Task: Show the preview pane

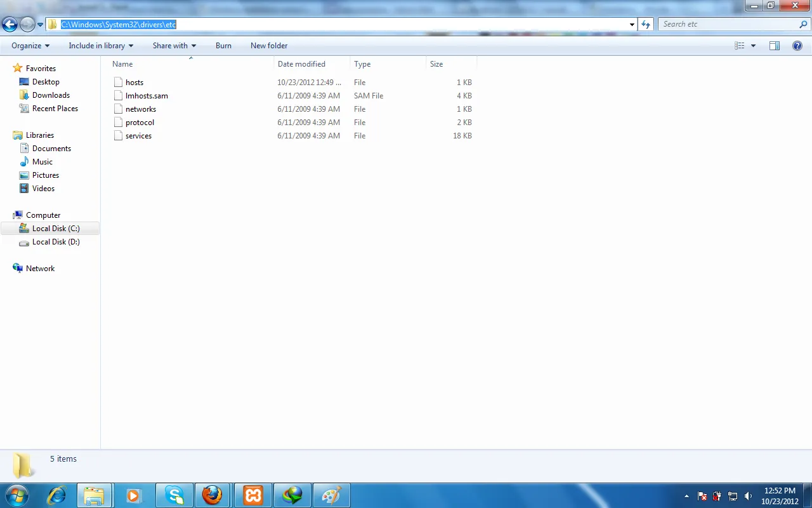Action: tap(775, 46)
